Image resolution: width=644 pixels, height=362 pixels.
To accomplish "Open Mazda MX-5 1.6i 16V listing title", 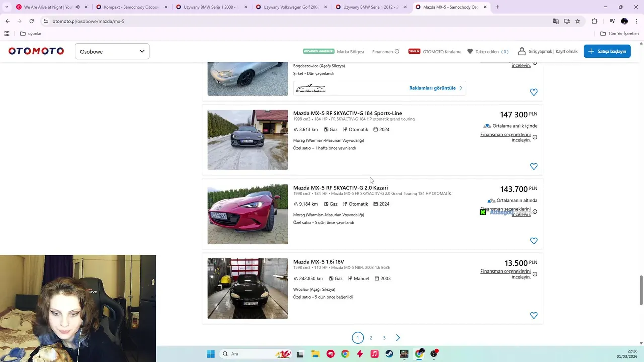I will pyautogui.click(x=318, y=262).
